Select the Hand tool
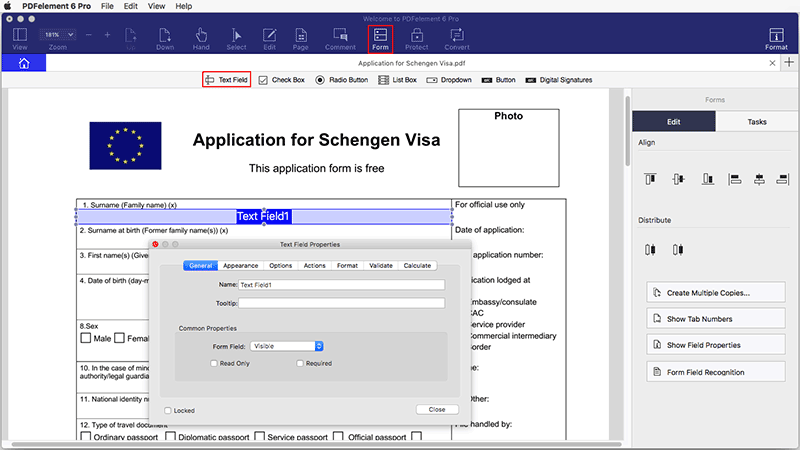 pyautogui.click(x=201, y=39)
